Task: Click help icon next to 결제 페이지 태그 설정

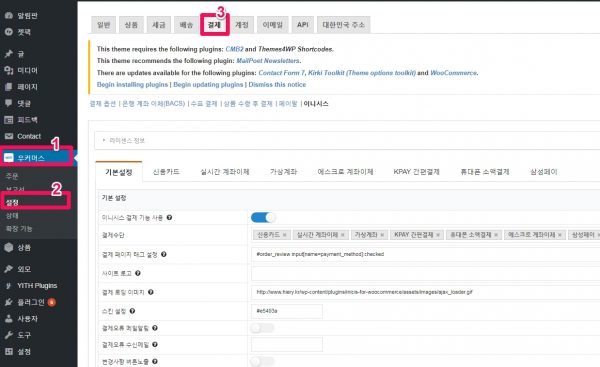Action: coord(164,254)
